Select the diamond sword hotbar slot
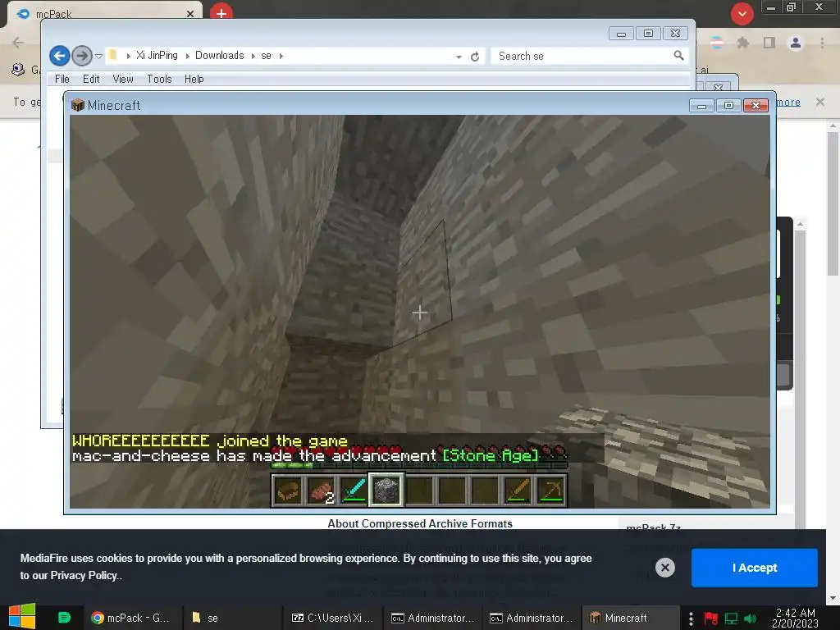Image resolution: width=840 pixels, height=630 pixels. click(354, 490)
